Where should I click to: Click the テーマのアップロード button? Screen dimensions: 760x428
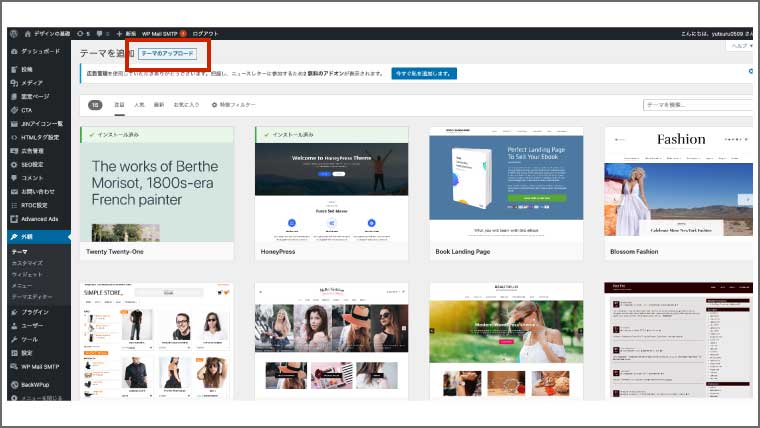point(167,53)
